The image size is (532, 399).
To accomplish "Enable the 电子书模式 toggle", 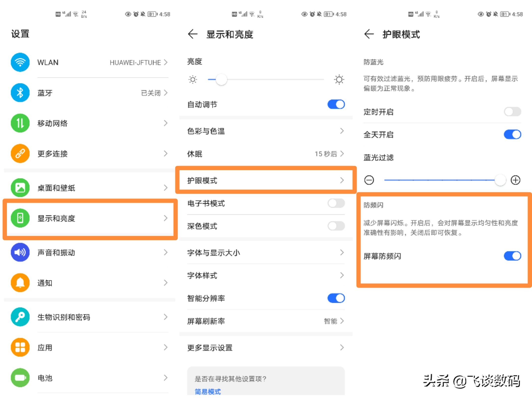I will click(336, 203).
